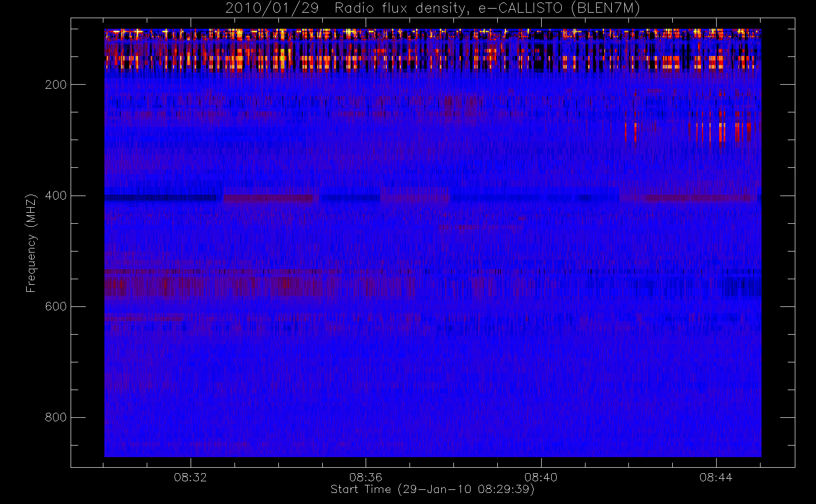
Task: Click the 08:36 time axis label
Action: [366, 477]
